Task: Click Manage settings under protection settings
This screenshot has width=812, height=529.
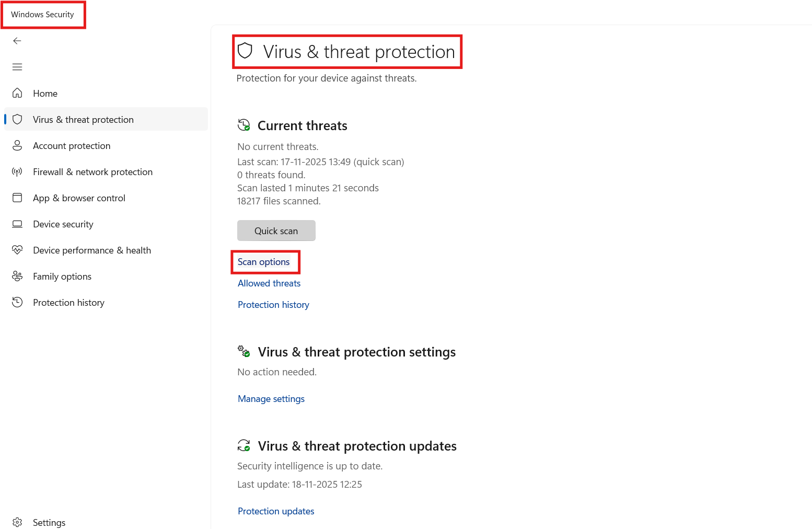Action: tap(271, 398)
